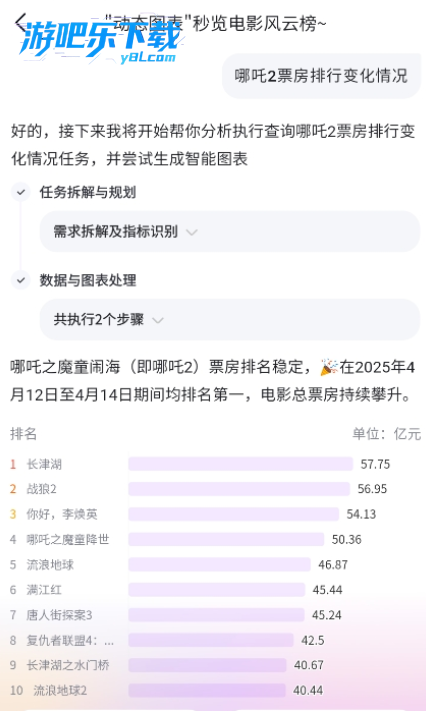This screenshot has height=711, width=426.
Task: Select the 长津湖 ranking bar
Action: tap(240, 464)
